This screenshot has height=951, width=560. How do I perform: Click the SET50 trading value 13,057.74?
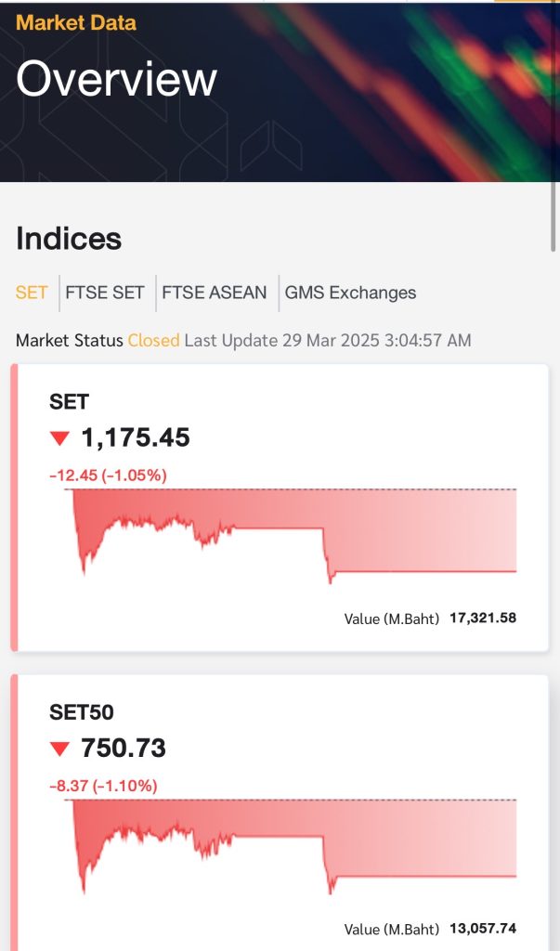(x=482, y=928)
